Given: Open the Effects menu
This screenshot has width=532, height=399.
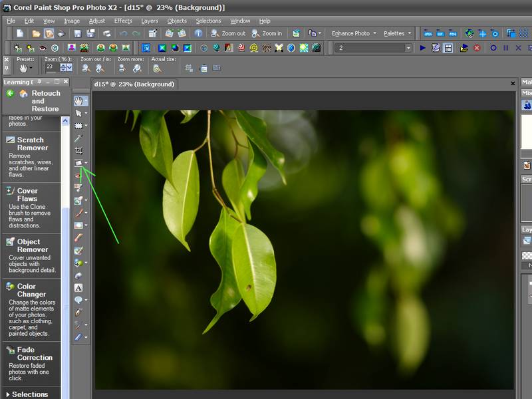Looking at the screenshot, I should click(x=123, y=21).
